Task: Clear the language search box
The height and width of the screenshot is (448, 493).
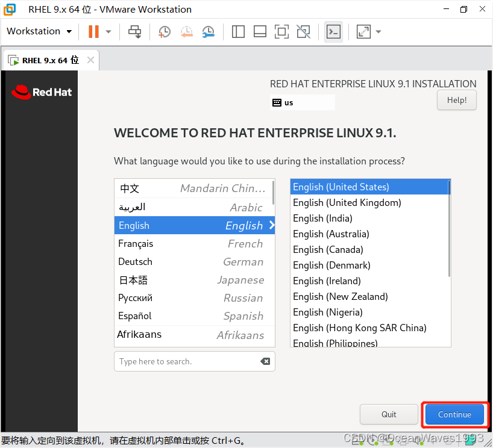Action: pos(265,361)
